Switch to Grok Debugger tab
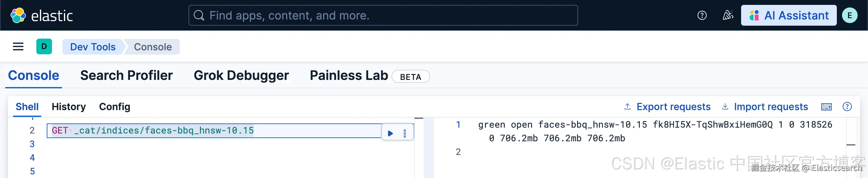Screen dimensions: 868x178 [241, 75]
